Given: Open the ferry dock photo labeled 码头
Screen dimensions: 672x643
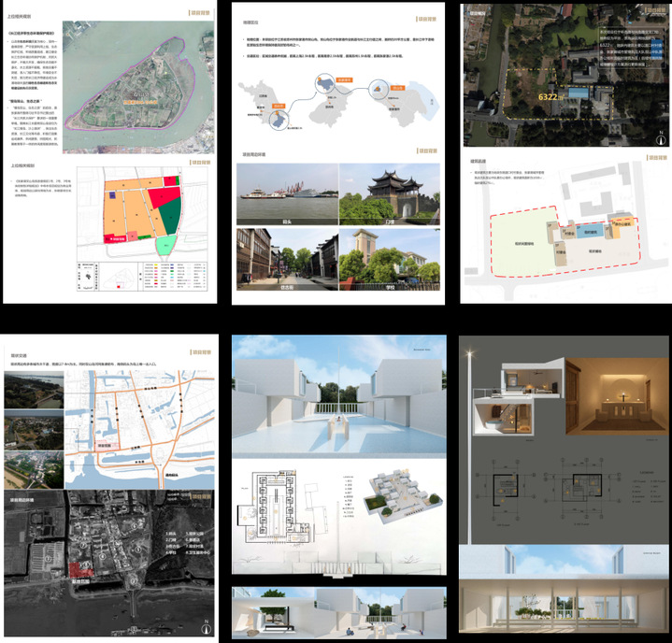Looking at the screenshot, I should tap(287, 194).
